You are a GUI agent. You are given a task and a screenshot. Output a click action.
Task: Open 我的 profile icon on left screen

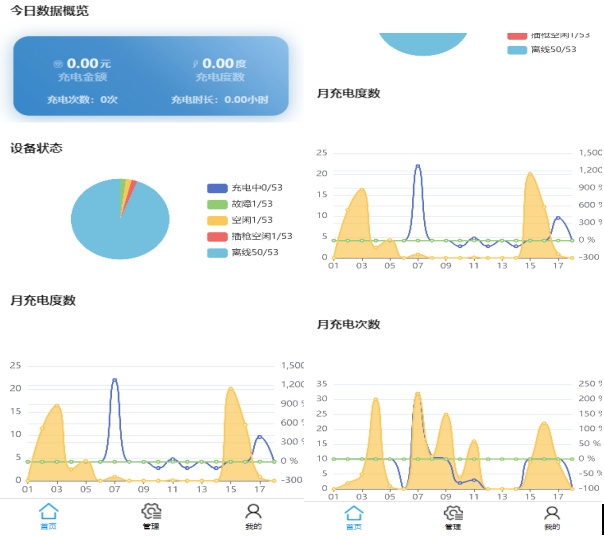click(253, 511)
